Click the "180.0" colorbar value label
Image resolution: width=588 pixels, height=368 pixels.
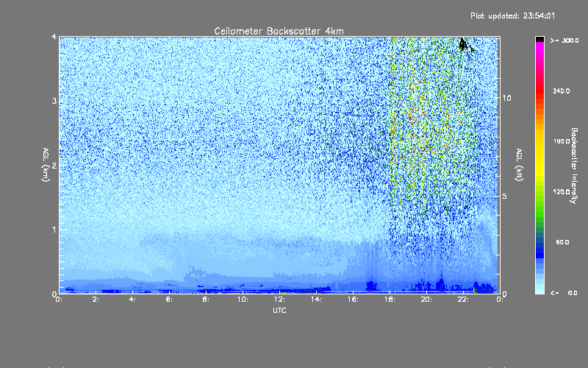562,141
